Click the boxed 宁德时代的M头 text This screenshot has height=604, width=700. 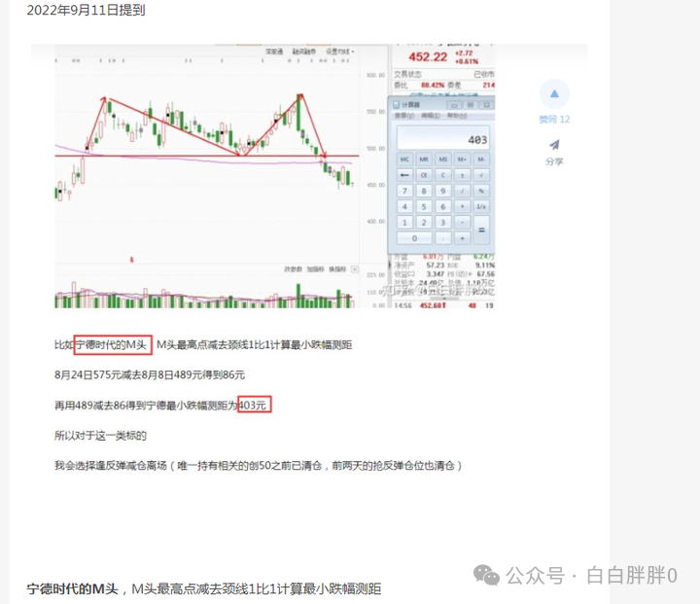coord(113,345)
